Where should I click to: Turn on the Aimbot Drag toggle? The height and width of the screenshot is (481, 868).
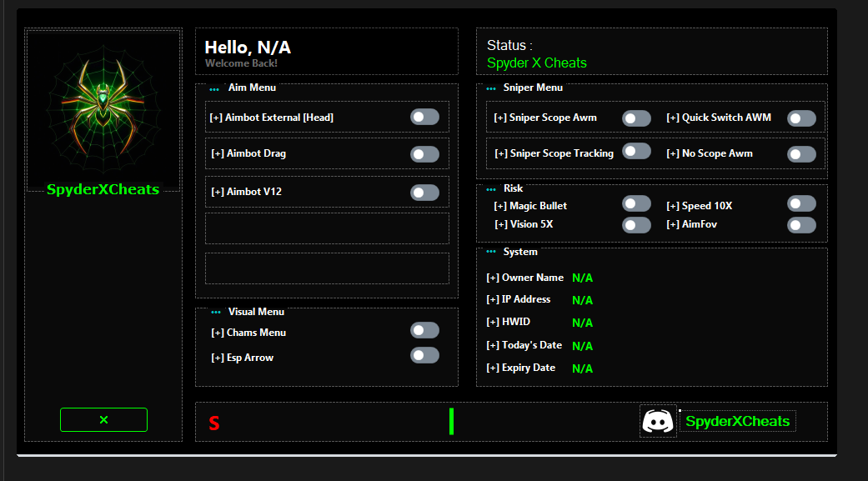click(424, 154)
